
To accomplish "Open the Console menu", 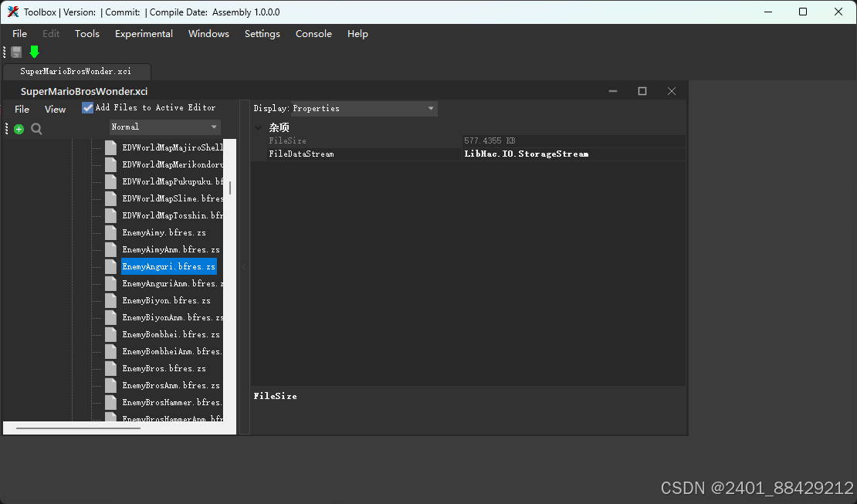I will click(313, 34).
